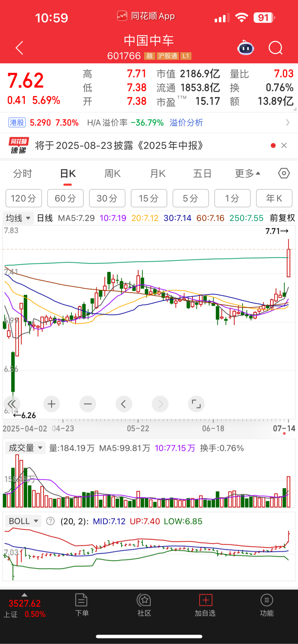
Task: Jump to earliest with double-left arrow
Action: coord(12,404)
